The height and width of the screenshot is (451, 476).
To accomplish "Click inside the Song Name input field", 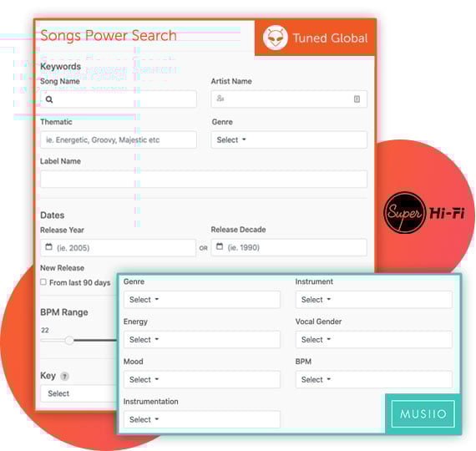I will point(119,99).
